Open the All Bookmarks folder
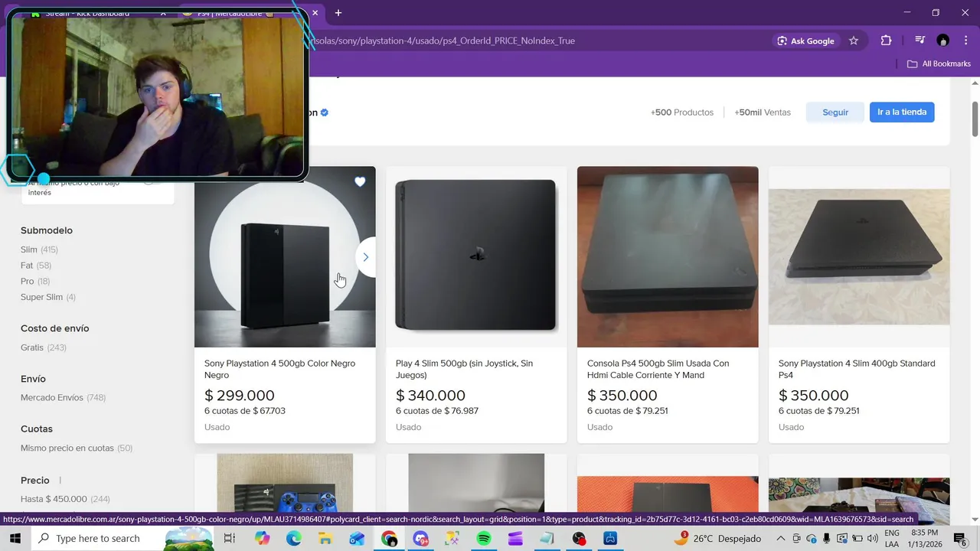Screen dimensions: 980x551 click(x=939, y=64)
